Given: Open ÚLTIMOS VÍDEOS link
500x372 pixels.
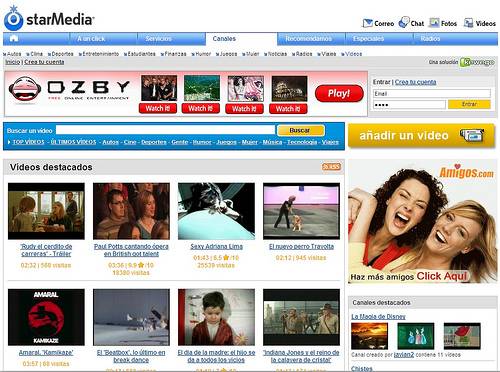Looking at the screenshot, I should pyautogui.click(x=73, y=142).
